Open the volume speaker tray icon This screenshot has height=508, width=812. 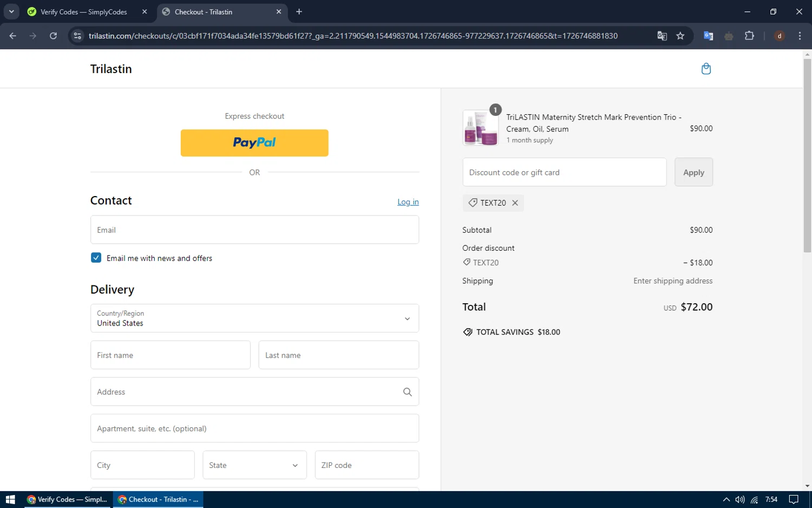click(740, 499)
